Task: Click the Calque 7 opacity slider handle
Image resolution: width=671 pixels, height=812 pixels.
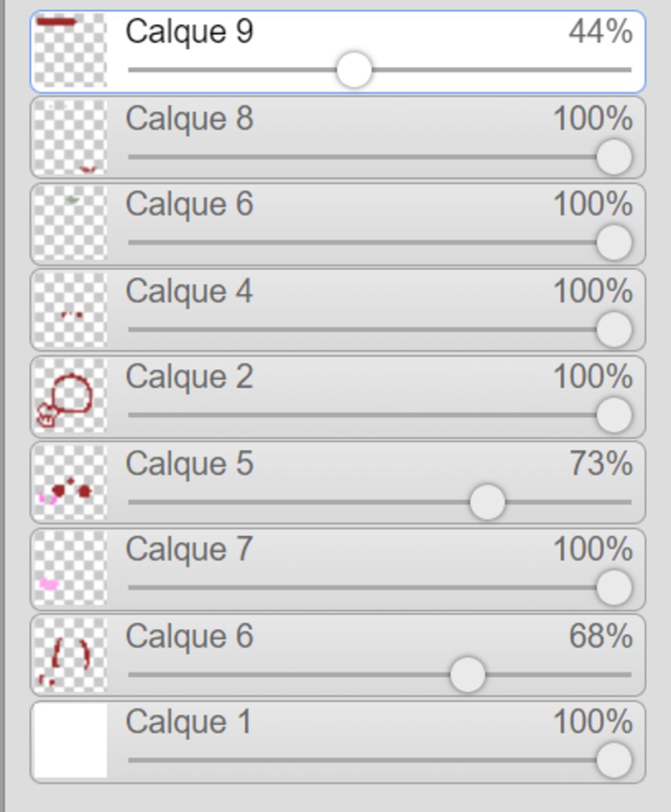Action: click(614, 587)
